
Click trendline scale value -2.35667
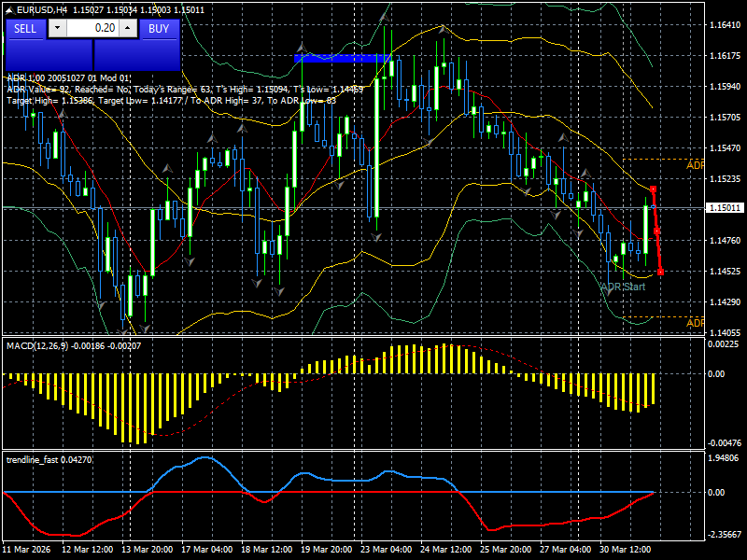[x=725, y=534]
